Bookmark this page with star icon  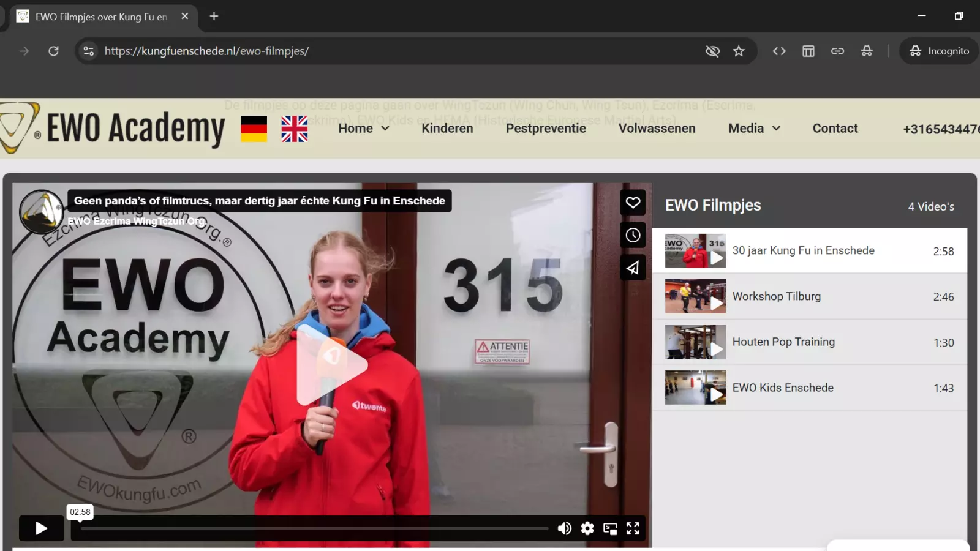point(739,51)
